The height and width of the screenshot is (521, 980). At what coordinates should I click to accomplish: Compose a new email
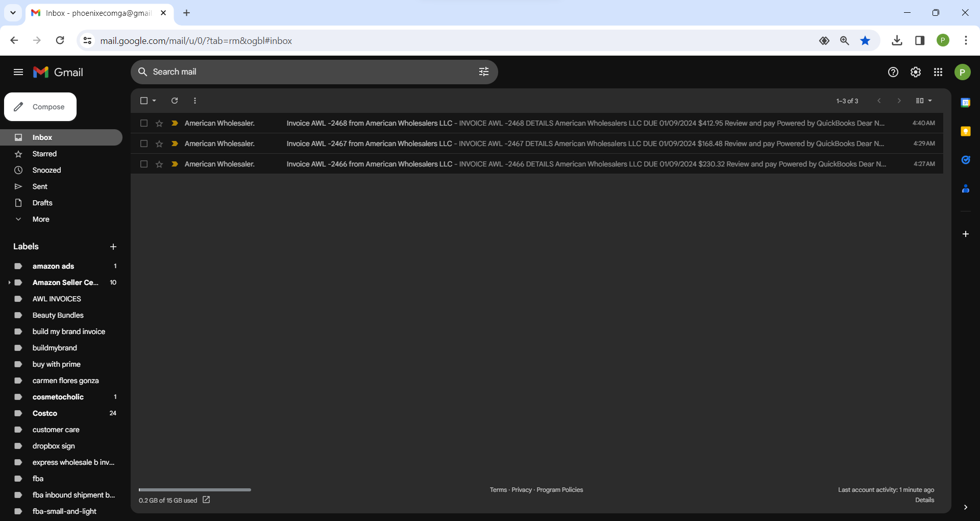pyautogui.click(x=40, y=107)
